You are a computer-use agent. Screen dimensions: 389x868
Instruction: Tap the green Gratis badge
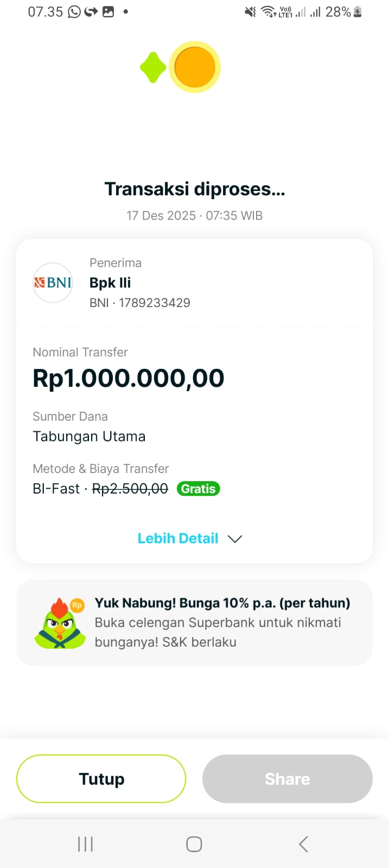pyautogui.click(x=198, y=489)
